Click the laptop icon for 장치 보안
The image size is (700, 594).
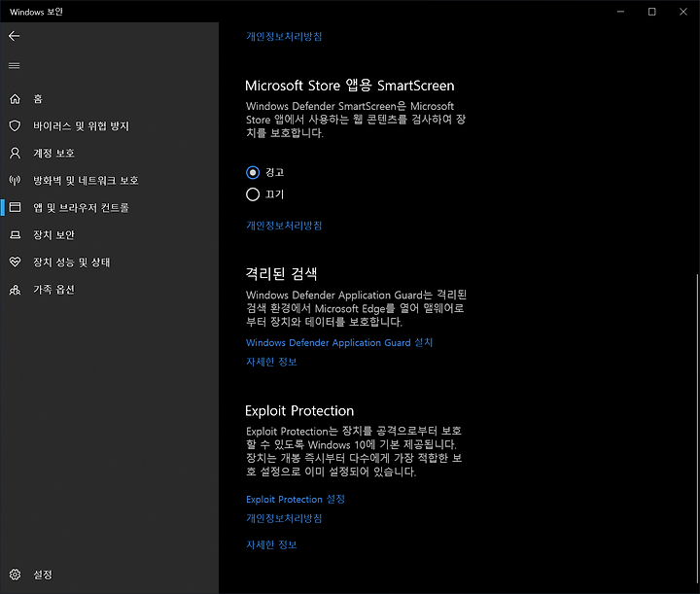[x=16, y=234]
